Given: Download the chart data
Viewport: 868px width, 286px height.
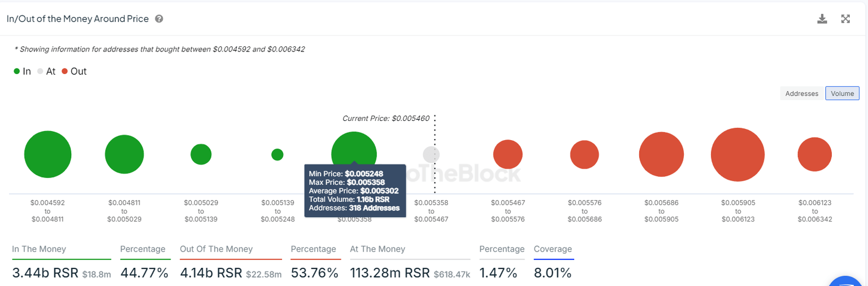Looking at the screenshot, I should 822,19.
